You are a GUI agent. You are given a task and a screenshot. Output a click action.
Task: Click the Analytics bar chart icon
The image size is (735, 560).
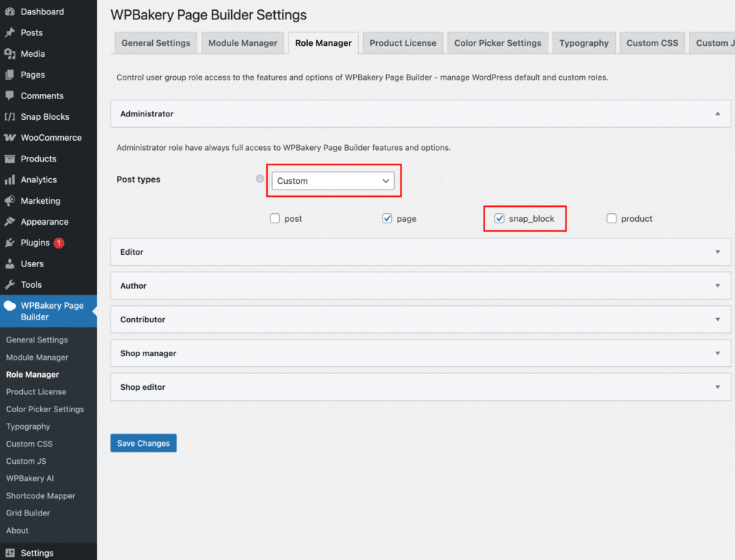pyautogui.click(x=10, y=180)
